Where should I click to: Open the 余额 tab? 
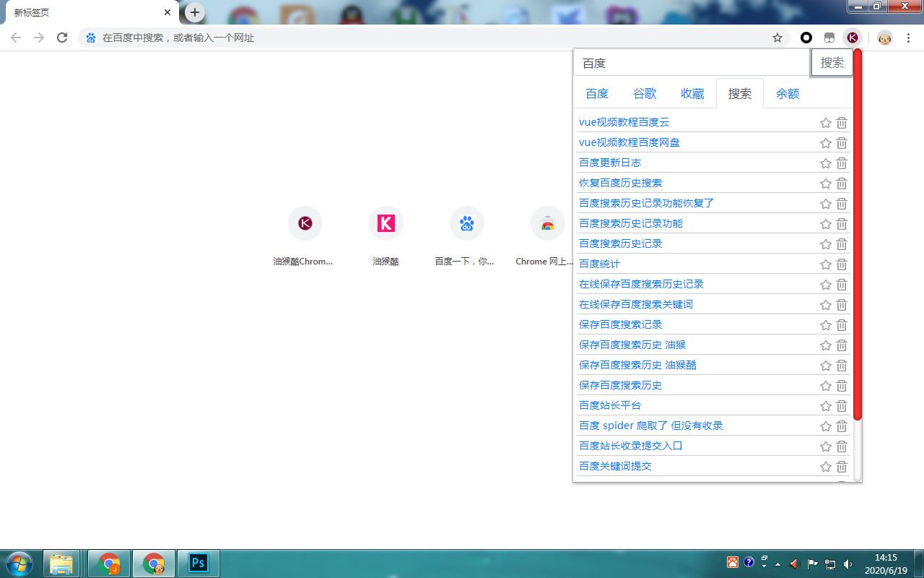(x=788, y=94)
